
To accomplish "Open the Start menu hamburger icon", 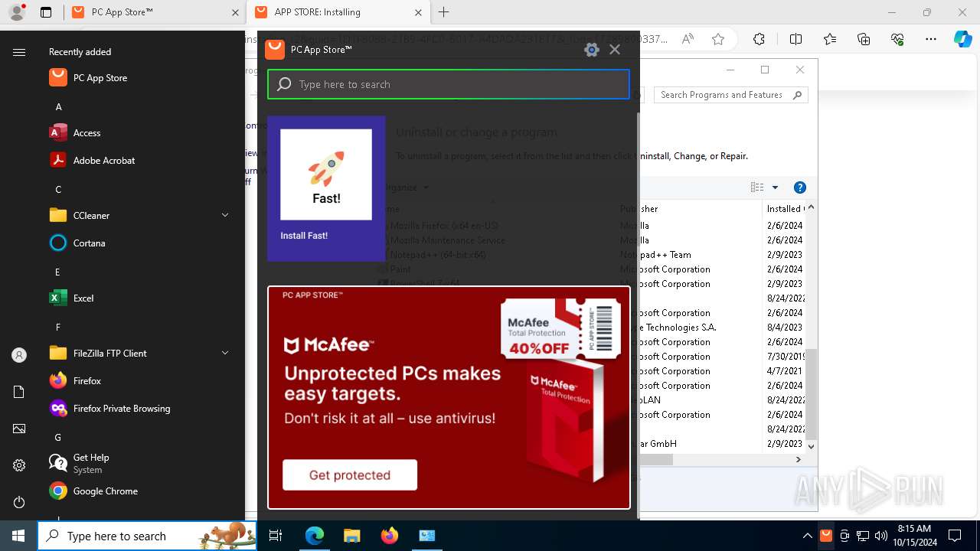I will [19, 52].
